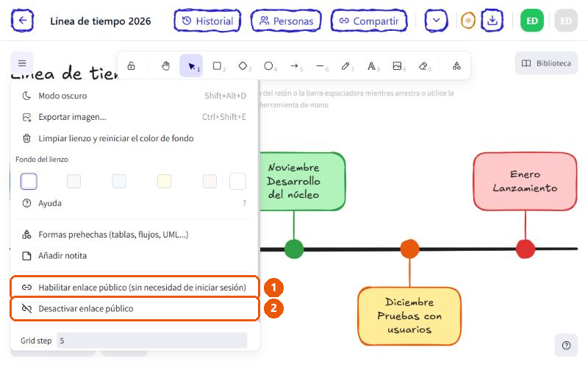This screenshot has height=367, width=588.
Task: Toggle the hamburger main menu
Action: (22, 63)
